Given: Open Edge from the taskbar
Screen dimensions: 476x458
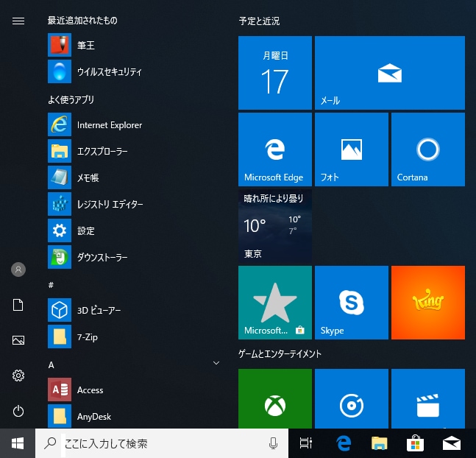Looking at the screenshot, I should coord(344,443).
